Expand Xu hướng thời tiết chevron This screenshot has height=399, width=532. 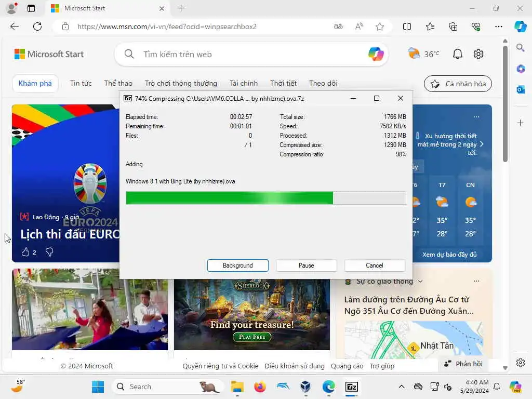[482, 144]
